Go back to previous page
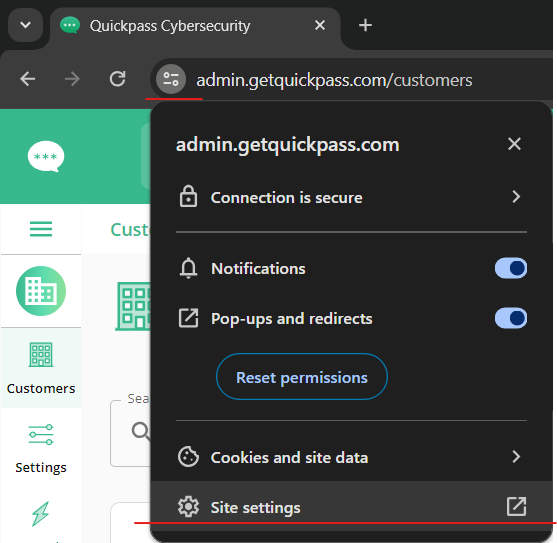The height and width of the screenshot is (543, 557). tap(27, 79)
